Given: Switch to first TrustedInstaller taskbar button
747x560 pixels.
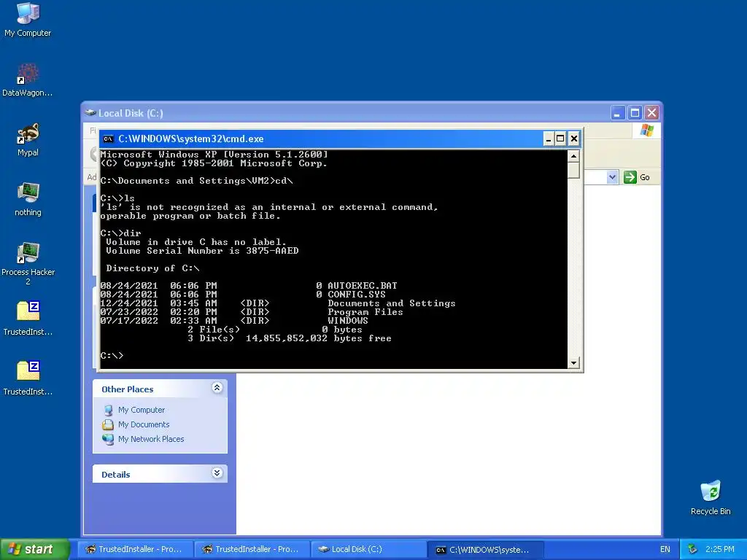Looking at the screenshot, I should 135,549.
